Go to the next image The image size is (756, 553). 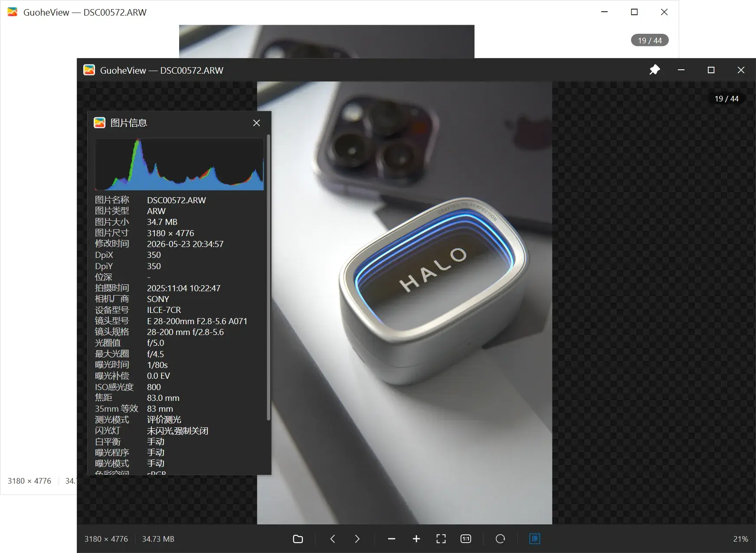357,539
